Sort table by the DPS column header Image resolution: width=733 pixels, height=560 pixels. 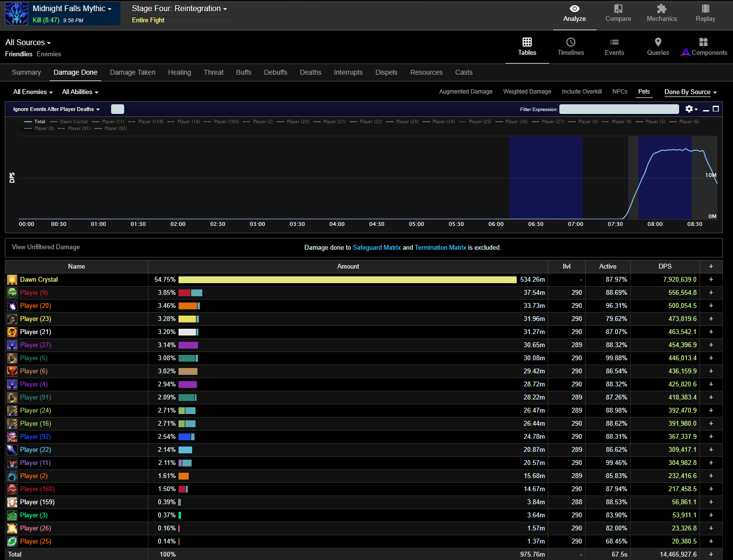click(665, 267)
